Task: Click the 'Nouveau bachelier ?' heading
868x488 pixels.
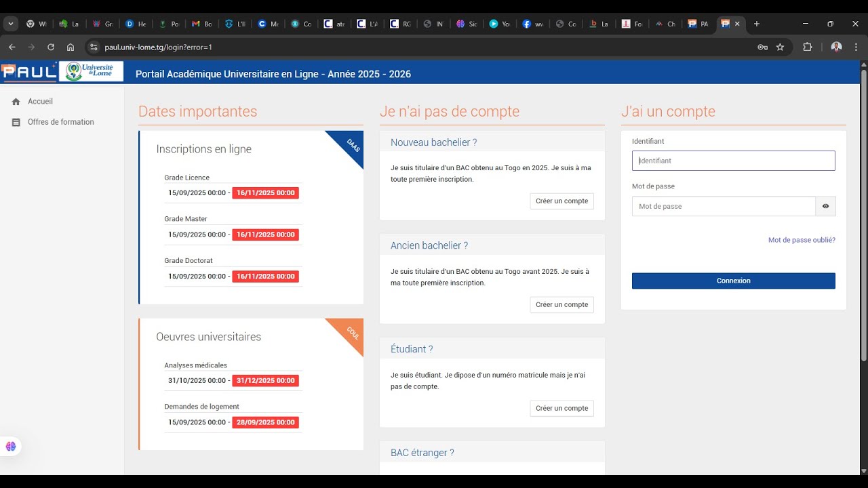Action: click(x=433, y=142)
